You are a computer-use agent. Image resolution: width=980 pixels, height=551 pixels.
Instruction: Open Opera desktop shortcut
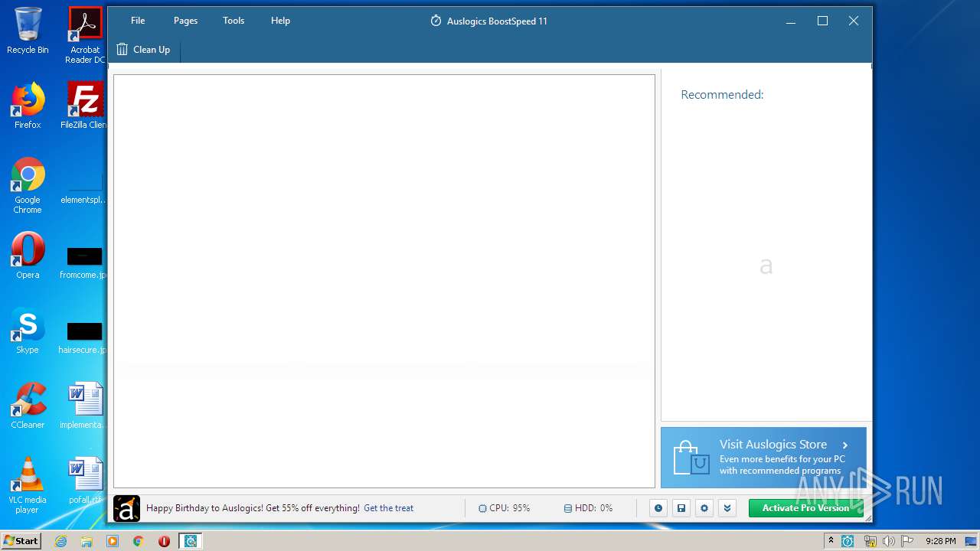28,256
